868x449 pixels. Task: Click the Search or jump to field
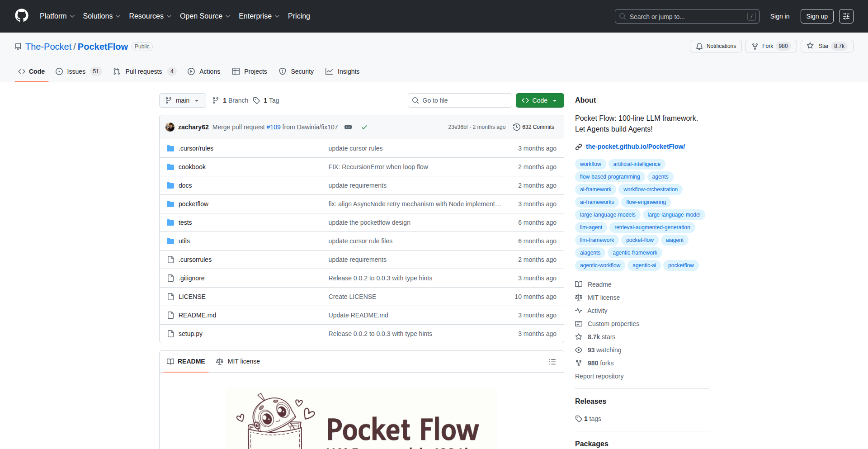tap(687, 16)
